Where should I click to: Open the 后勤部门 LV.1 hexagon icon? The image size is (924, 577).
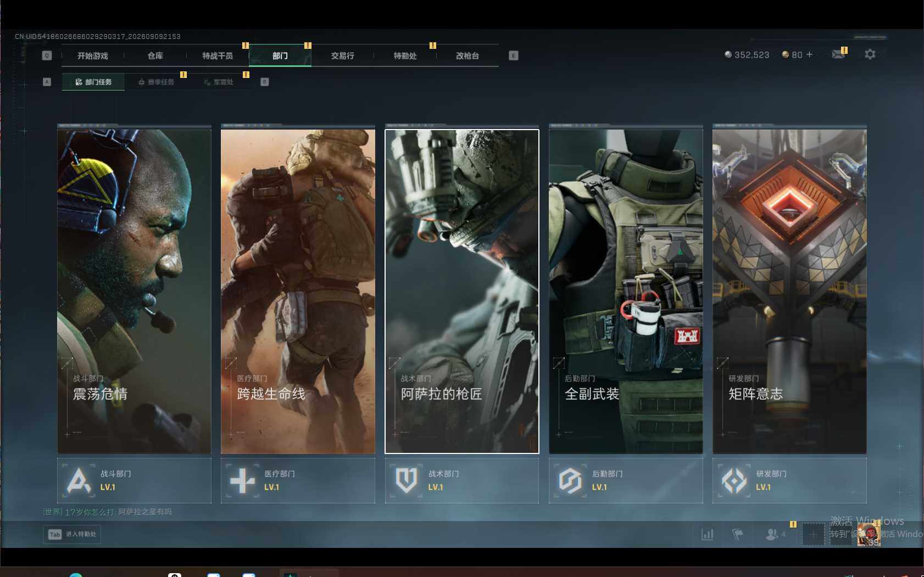pyautogui.click(x=570, y=480)
